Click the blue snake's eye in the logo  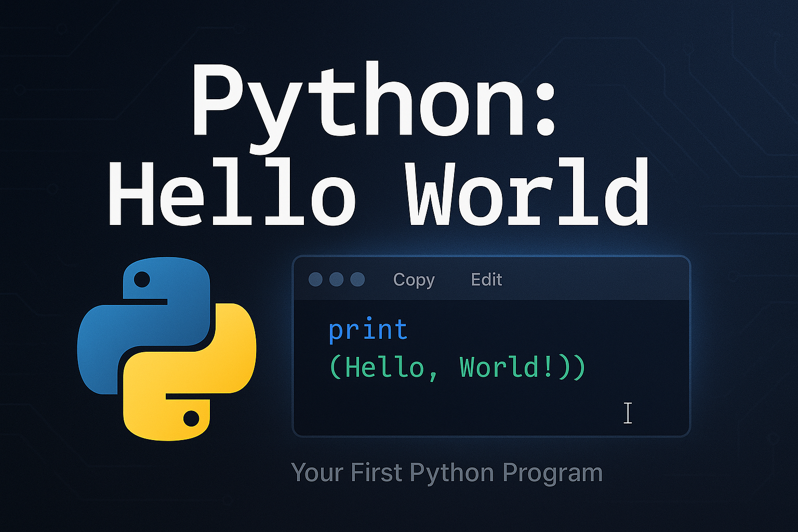[x=142, y=280]
